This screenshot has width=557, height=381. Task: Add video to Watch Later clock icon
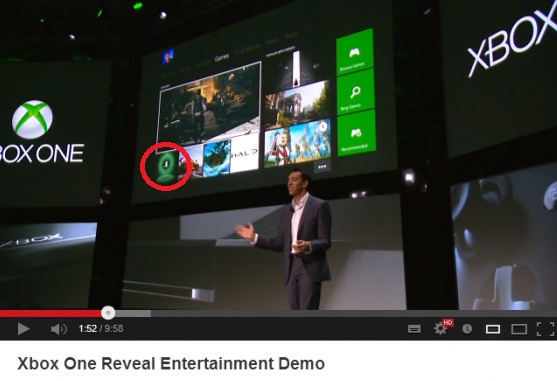(x=467, y=329)
